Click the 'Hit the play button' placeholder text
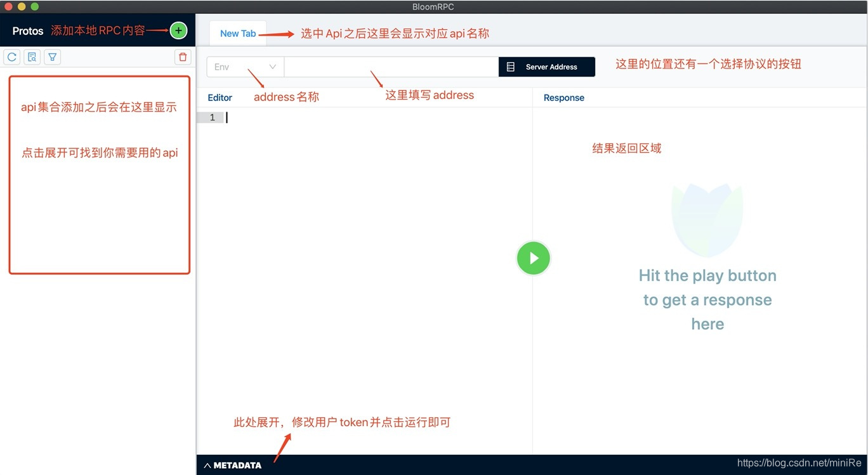The image size is (868, 475). pyautogui.click(x=707, y=300)
